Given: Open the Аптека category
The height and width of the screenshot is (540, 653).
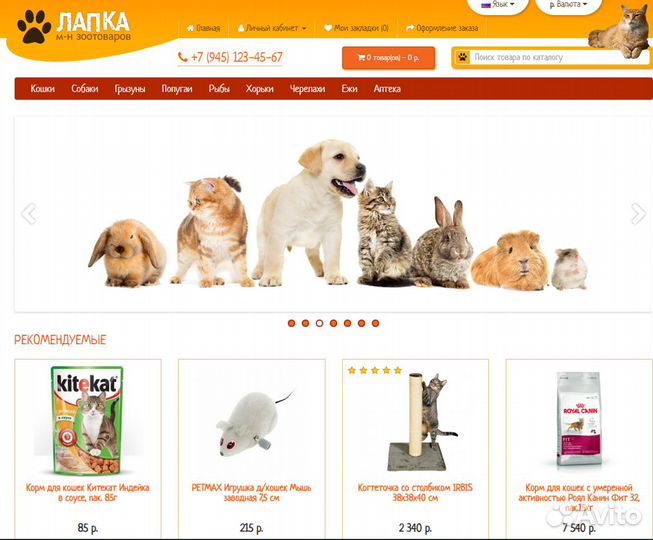Looking at the screenshot, I should point(387,89).
